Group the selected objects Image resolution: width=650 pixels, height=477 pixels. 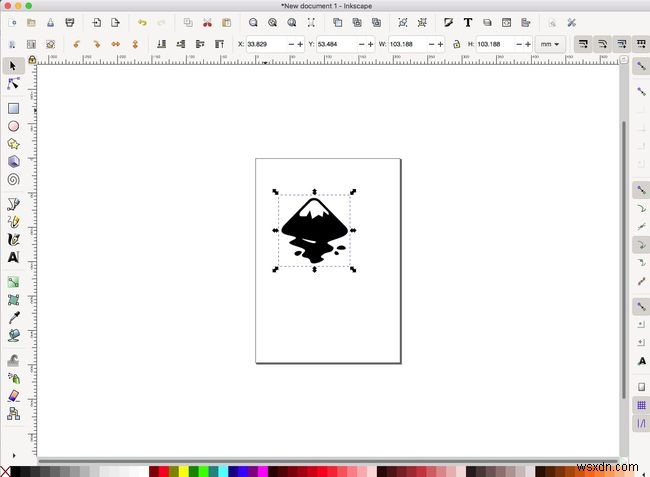pyautogui.click(x=402, y=23)
